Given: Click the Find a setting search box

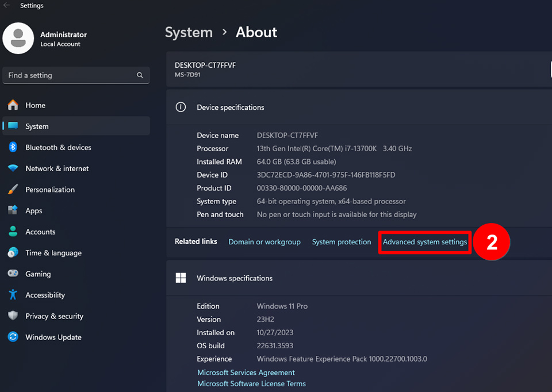Looking at the screenshot, I should coord(69,75).
